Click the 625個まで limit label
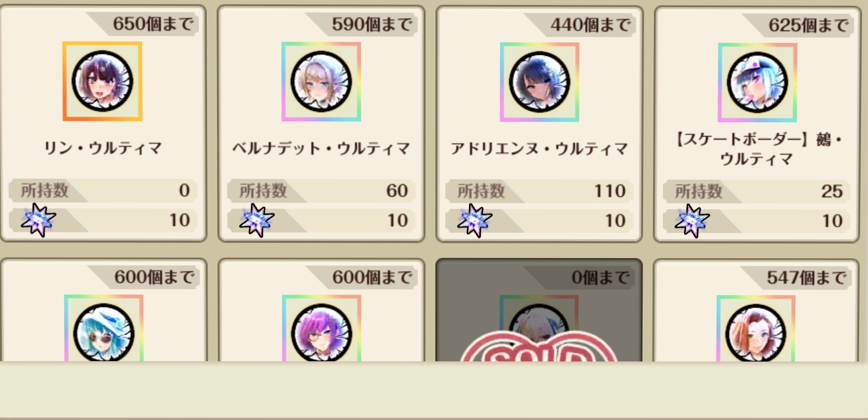The height and width of the screenshot is (420, 868). tap(809, 25)
